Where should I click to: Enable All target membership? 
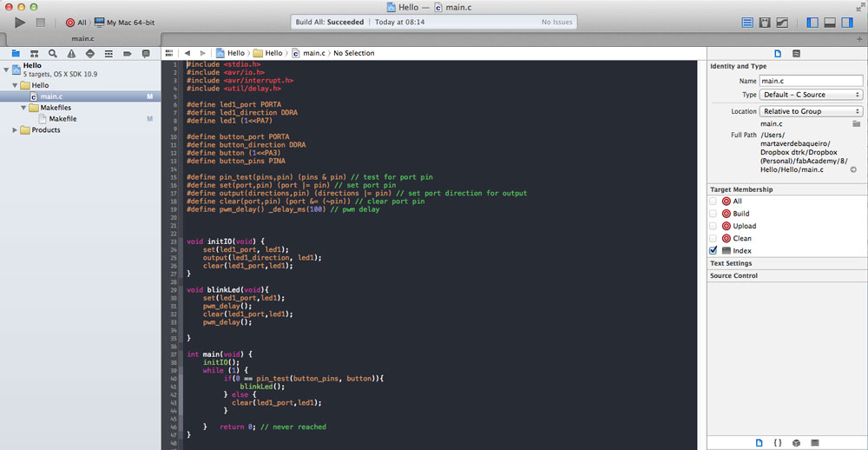(x=713, y=202)
